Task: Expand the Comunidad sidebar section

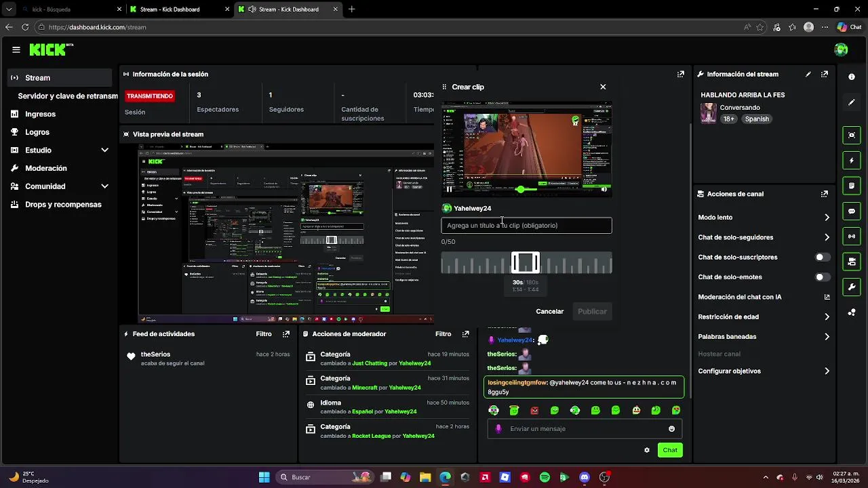Action: (x=104, y=186)
